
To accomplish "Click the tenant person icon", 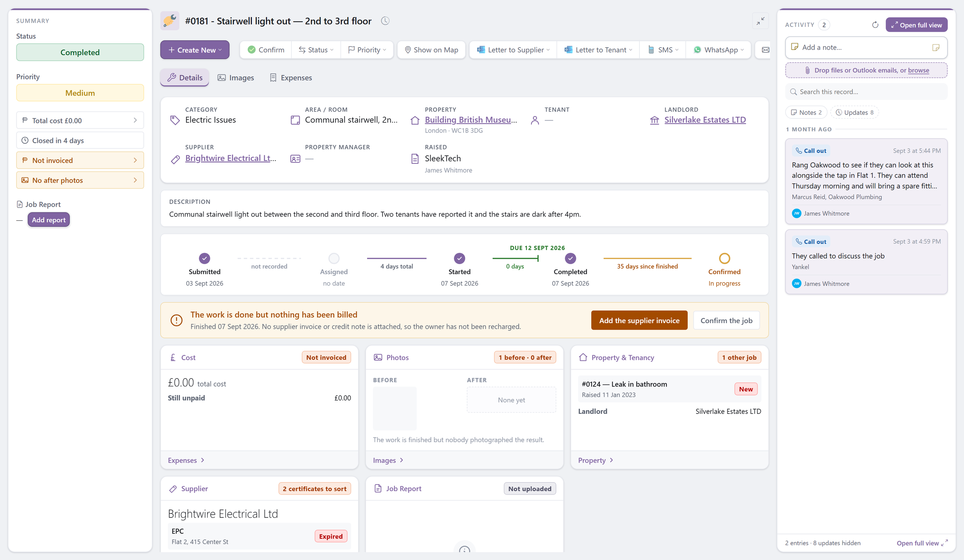I will [535, 120].
